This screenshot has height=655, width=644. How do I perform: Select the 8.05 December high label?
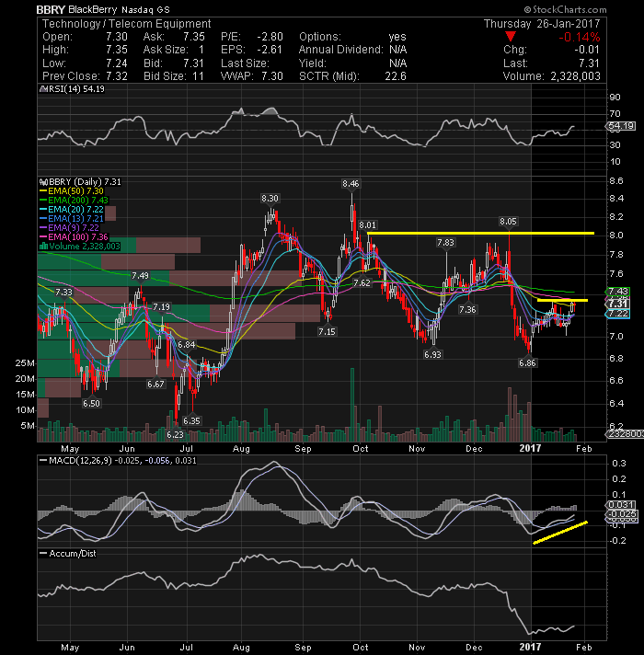click(x=508, y=222)
